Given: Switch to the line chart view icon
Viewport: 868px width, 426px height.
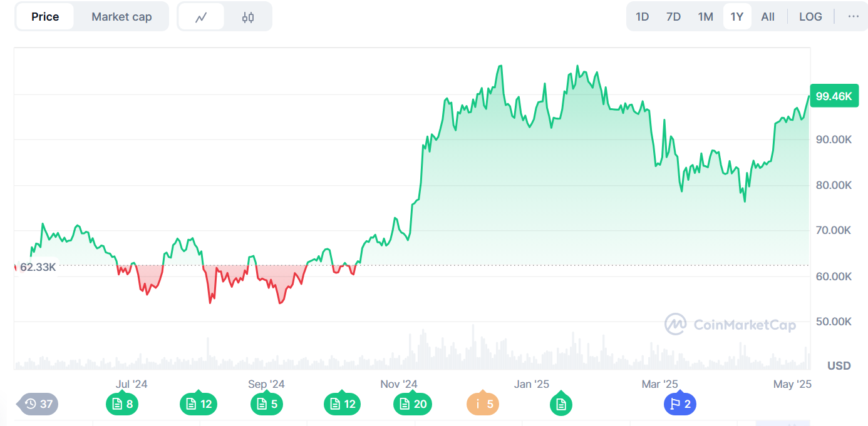Looking at the screenshot, I should (x=201, y=17).
